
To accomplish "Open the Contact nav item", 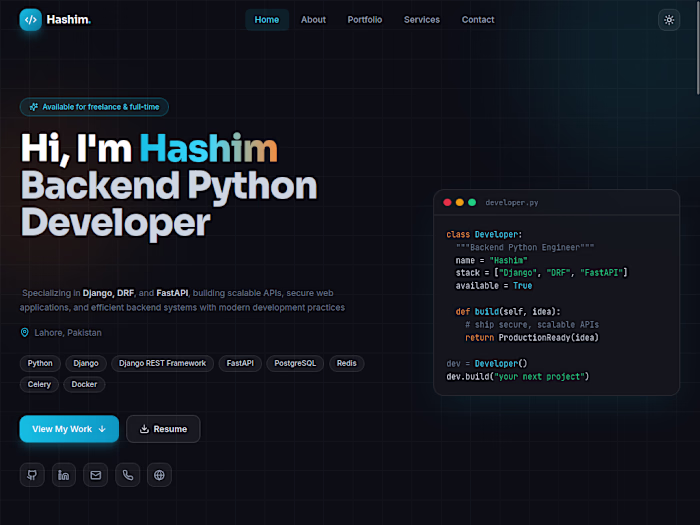I will (478, 20).
